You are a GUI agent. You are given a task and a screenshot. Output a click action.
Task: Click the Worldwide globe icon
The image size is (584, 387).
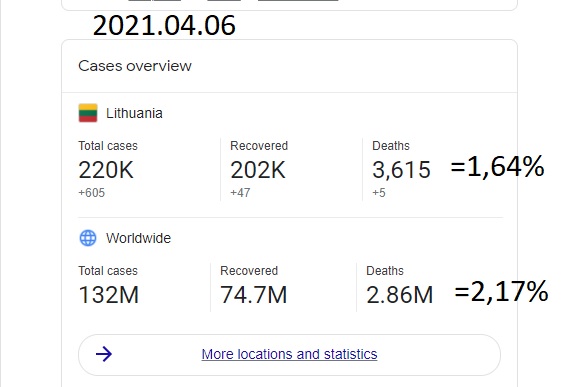pyautogui.click(x=88, y=238)
